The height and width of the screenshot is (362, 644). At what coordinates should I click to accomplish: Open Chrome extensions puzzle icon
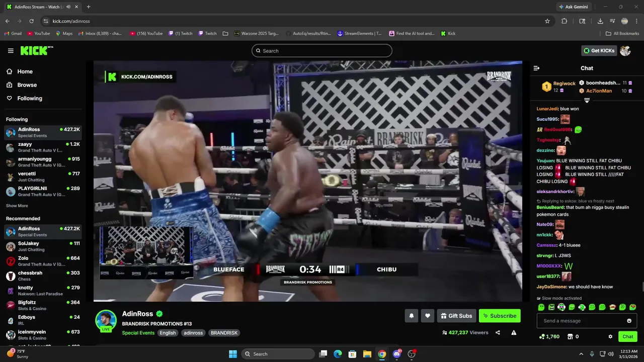tap(564, 21)
